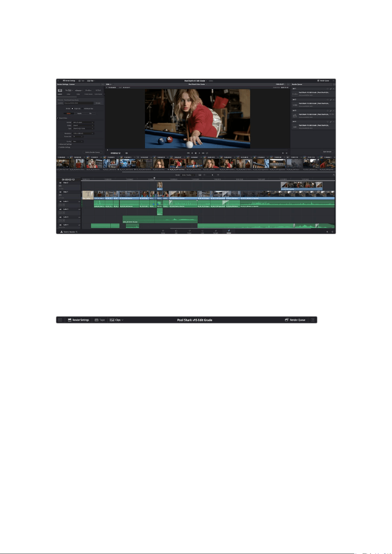Click the Start Render button

327,152
